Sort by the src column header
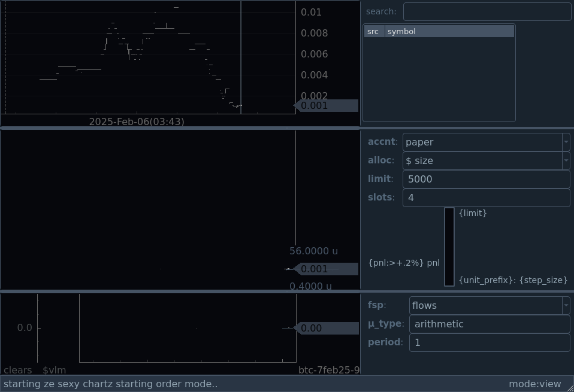Image resolution: width=574 pixels, height=392 pixels. (x=373, y=31)
